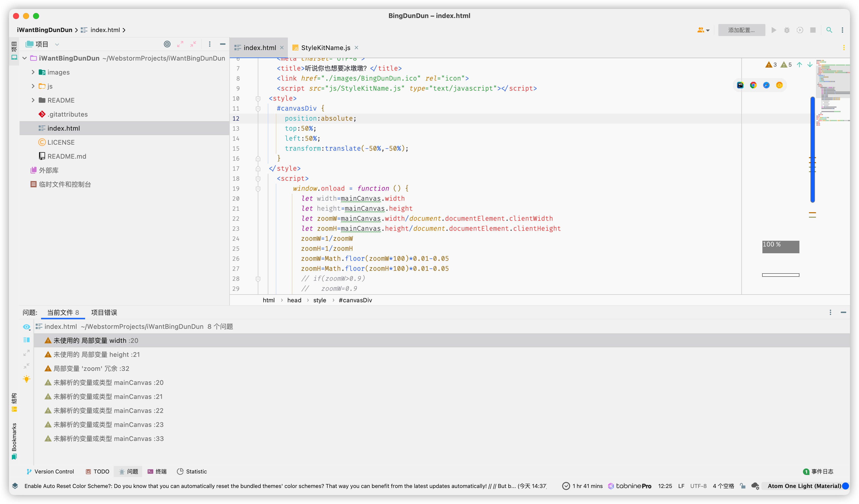This screenshot has height=504, width=859.
Task: Toggle fold marker on line 19
Action: click(x=258, y=188)
